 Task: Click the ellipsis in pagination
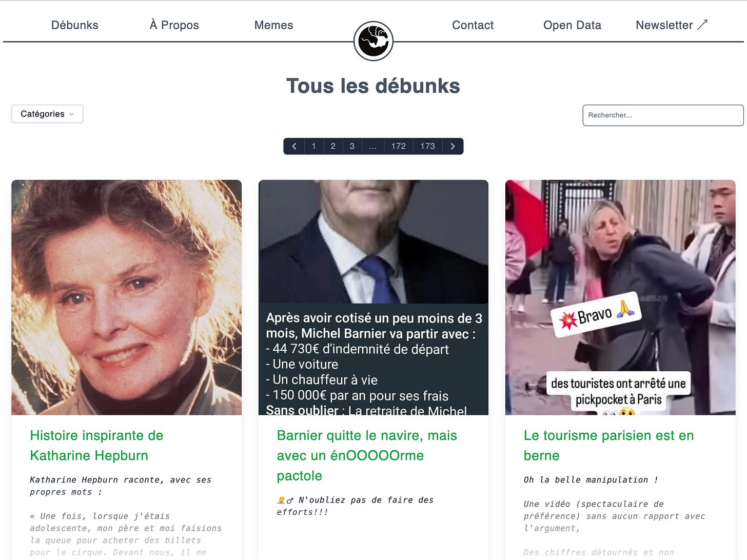(373, 146)
